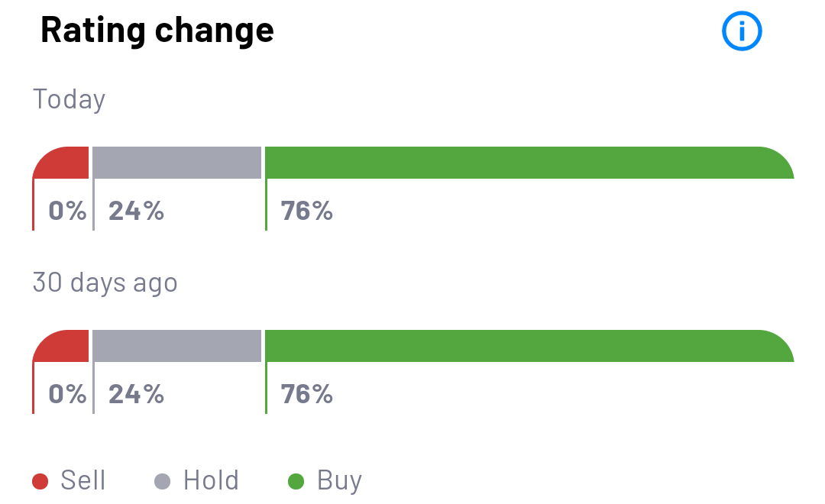Click the "Buy" legend text

coord(339,480)
